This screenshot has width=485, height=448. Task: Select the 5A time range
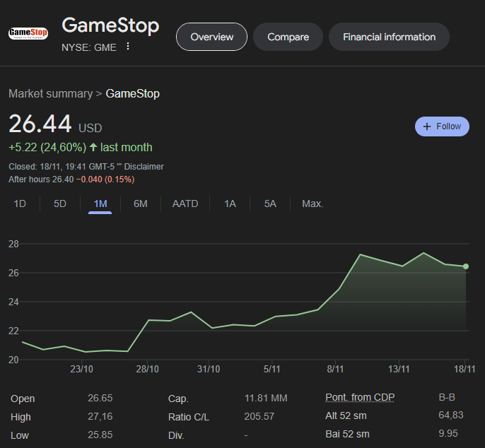(x=270, y=204)
